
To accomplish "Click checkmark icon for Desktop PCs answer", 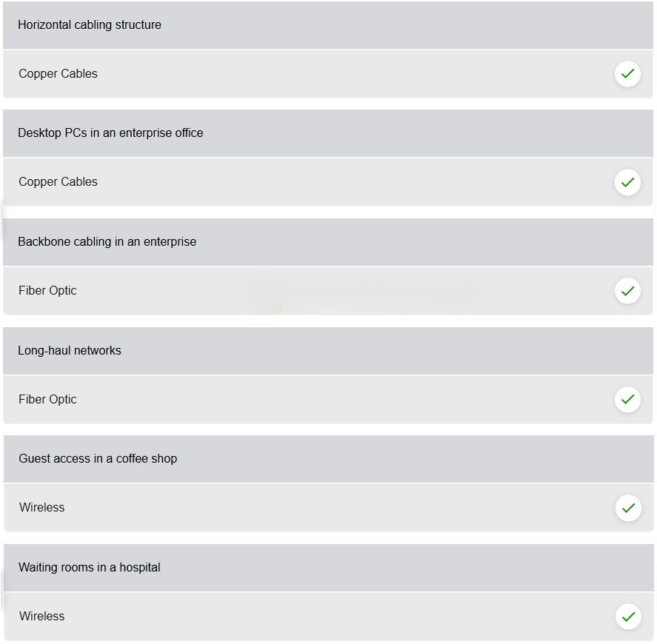I will (627, 182).
